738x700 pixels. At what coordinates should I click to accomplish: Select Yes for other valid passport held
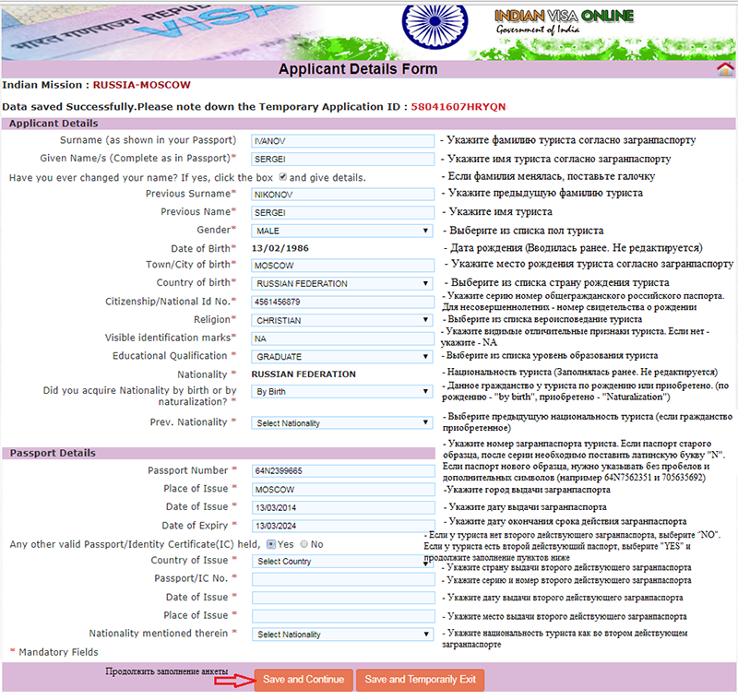click(x=270, y=544)
